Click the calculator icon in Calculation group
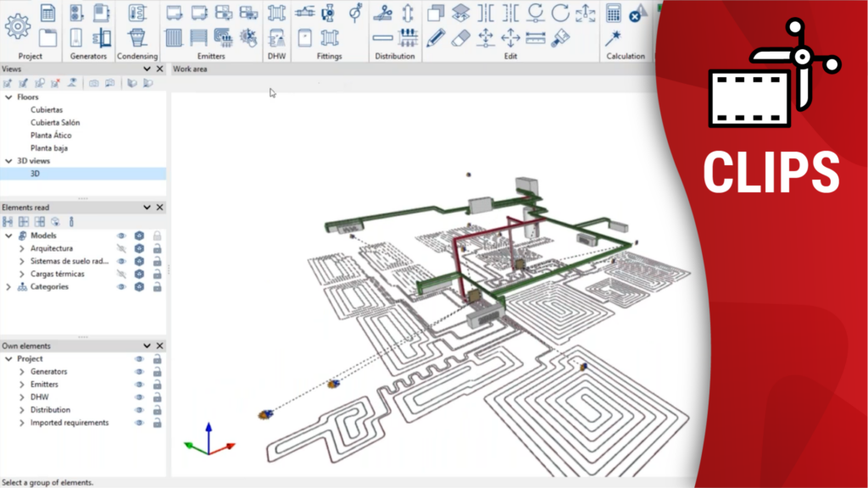The width and height of the screenshot is (868, 488). (613, 13)
